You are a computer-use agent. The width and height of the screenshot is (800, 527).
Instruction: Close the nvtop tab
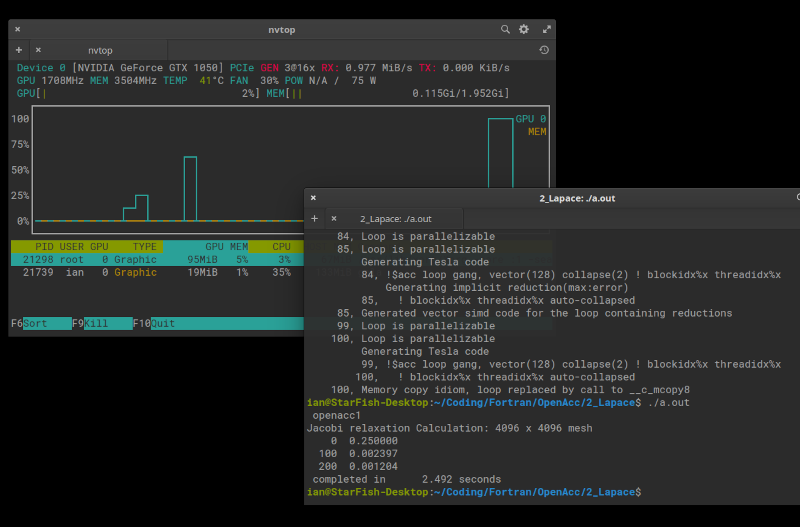pyautogui.click(x=38, y=49)
